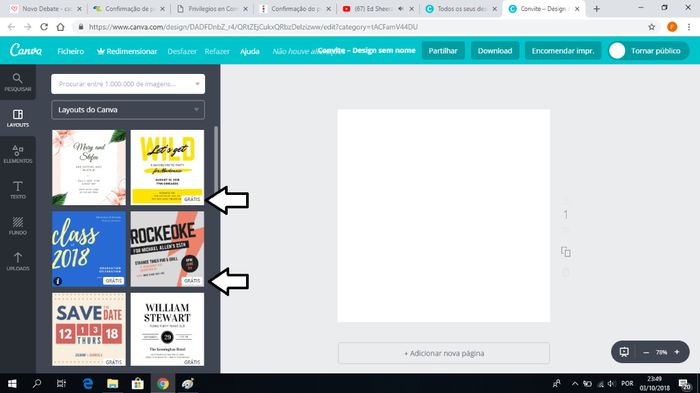
Task: Switch to Todos os seus designs tab
Action: [x=460, y=8]
